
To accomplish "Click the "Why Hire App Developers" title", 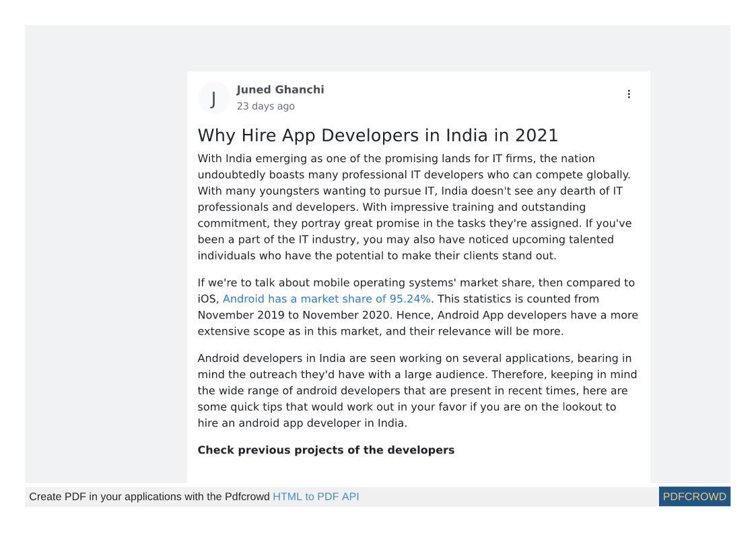I will (x=378, y=135).
